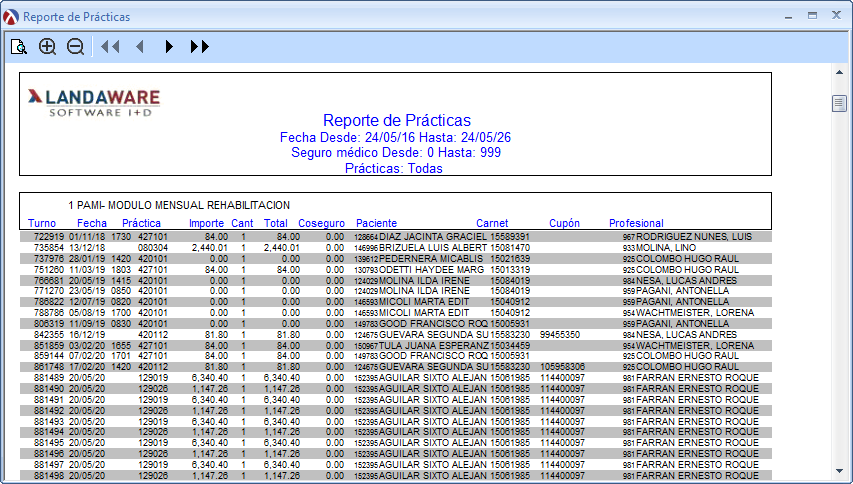Click patient TULA JUANA ESPERANZ
Viewport: 853px width, 484px height.
coord(434,345)
